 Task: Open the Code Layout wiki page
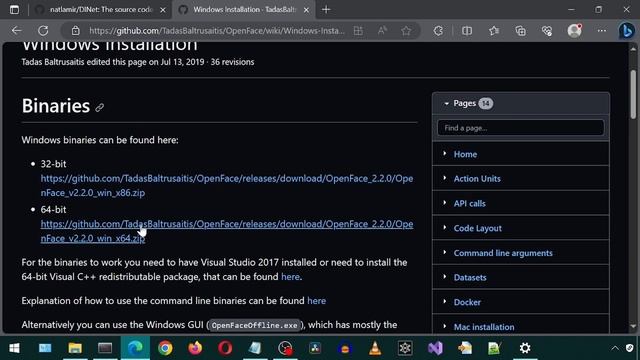point(478,229)
